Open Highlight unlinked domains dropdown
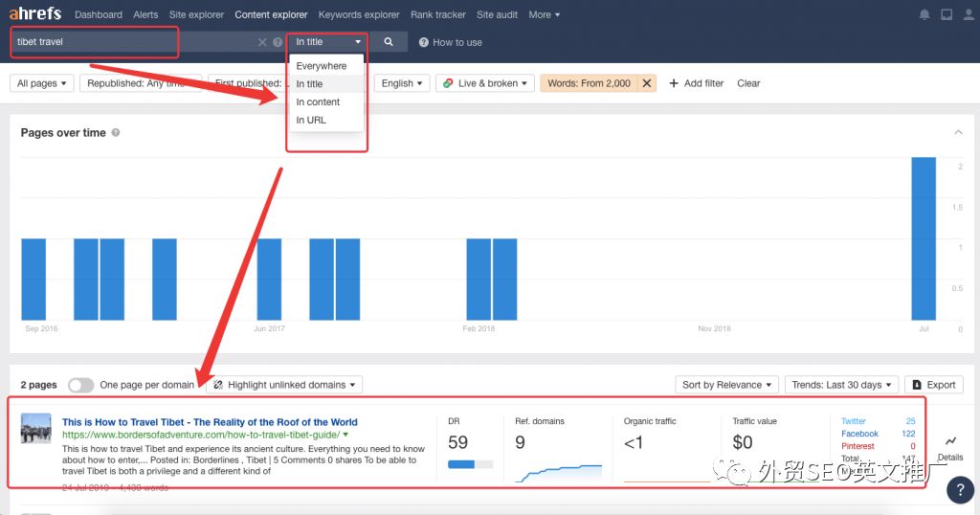980x515 pixels. (x=284, y=385)
